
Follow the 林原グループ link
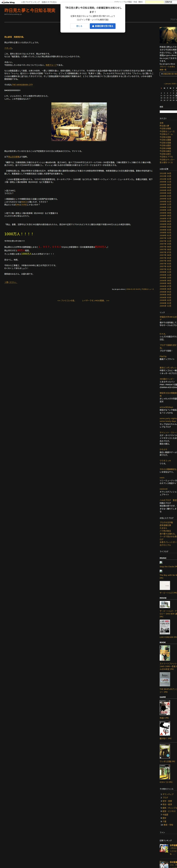[51, 65]
